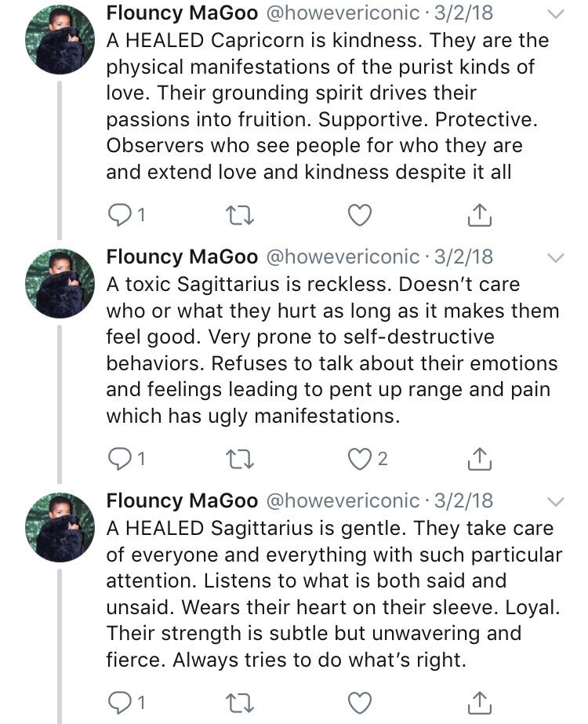Share the HEALED Sagittarius tweet
Image resolution: width=588 pixels, height=724 pixels.
[x=480, y=700]
